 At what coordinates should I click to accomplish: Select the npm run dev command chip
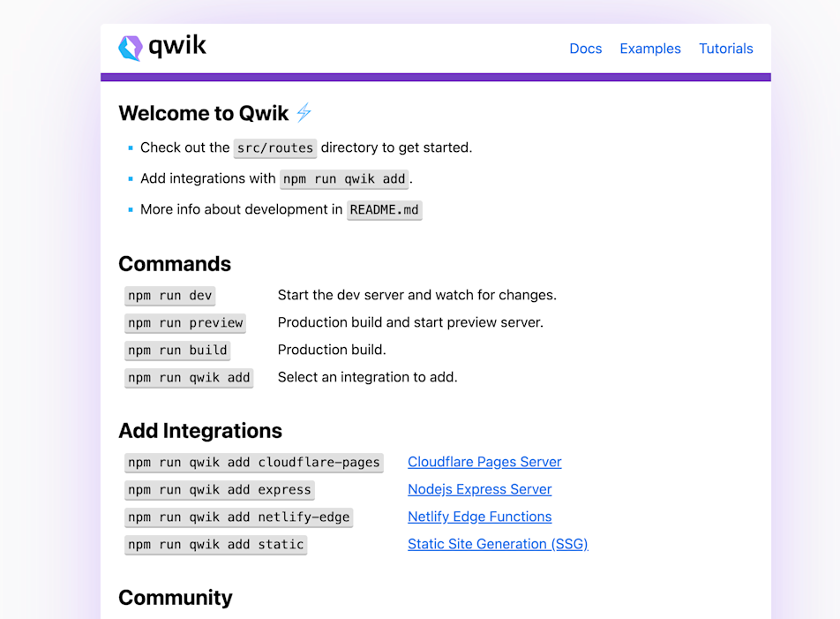coord(169,295)
